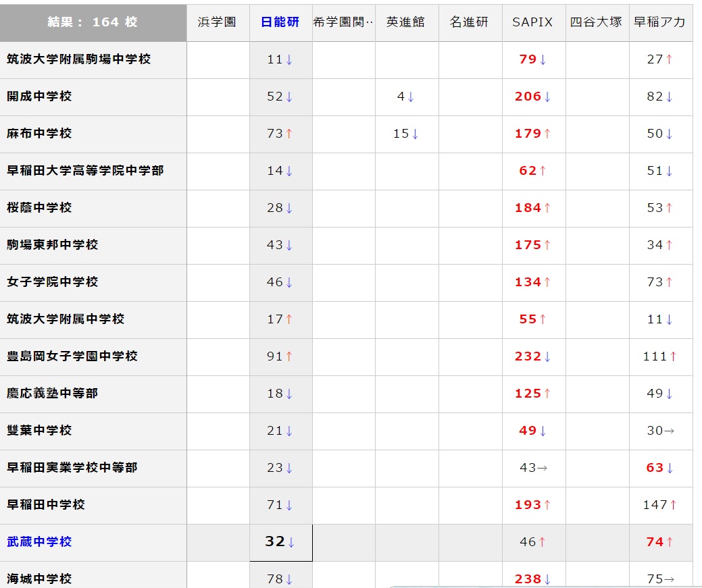Screen dimensions: 702x588
Task: Click the 四谷大塚 column header
Action: 596,22
